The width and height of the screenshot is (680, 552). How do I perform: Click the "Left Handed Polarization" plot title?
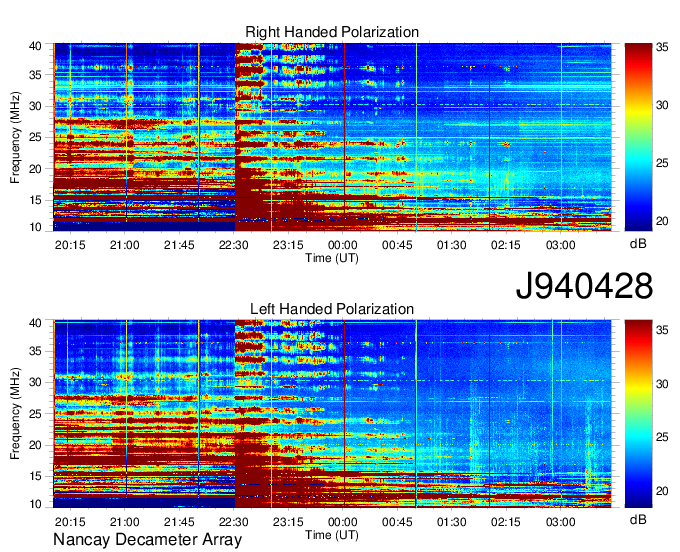(x=332, y=309)
